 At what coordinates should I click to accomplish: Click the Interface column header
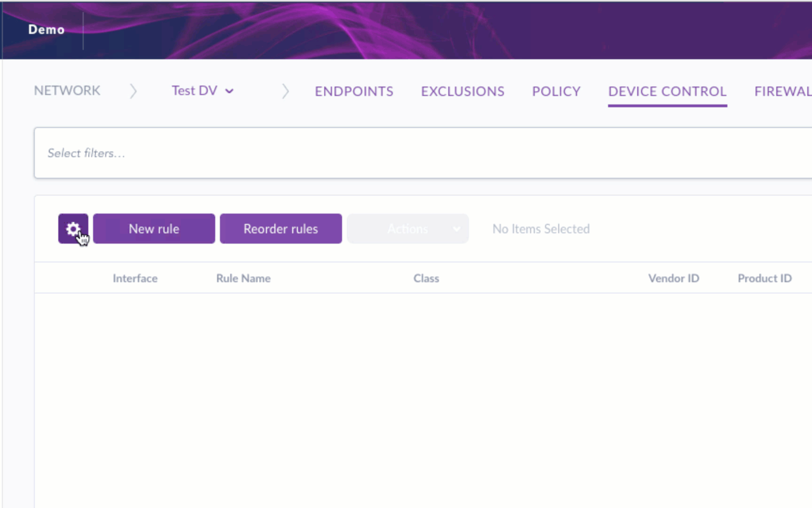(x=135, y=278)
